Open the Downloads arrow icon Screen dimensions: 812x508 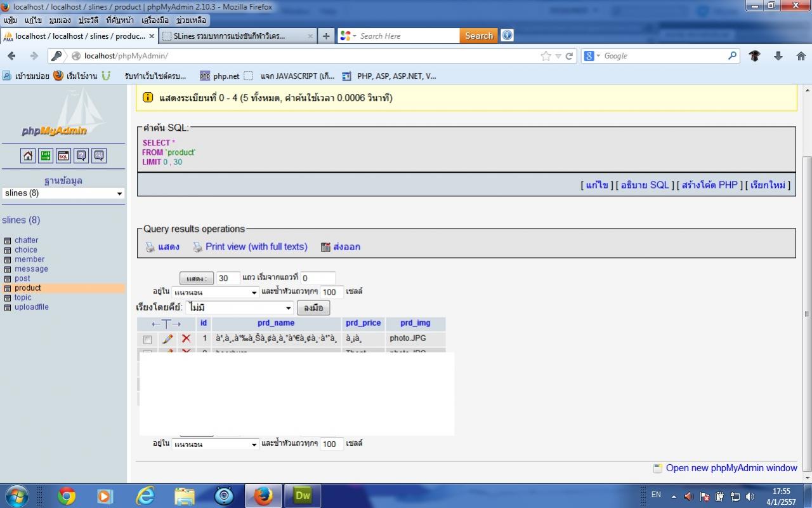778,56
